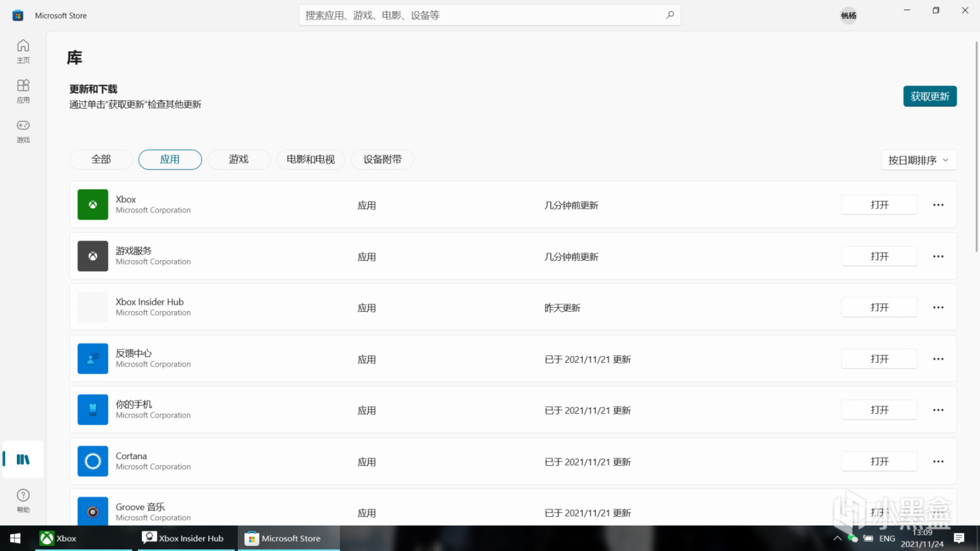The height and width of the screenshot is (551, 980).
Task: Open more options for 游戏服务 row
Action: (x=938, y=256)
